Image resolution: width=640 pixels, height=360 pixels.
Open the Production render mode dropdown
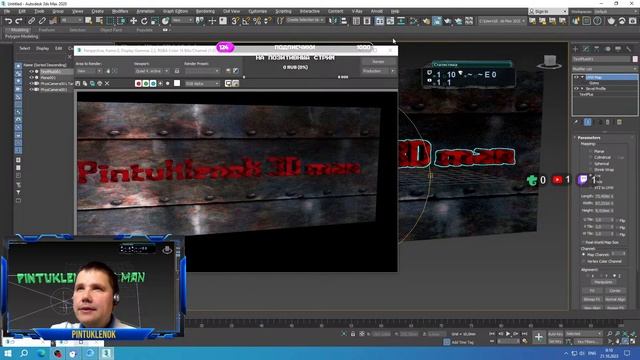pyautogui.click(x=378, y=71)
